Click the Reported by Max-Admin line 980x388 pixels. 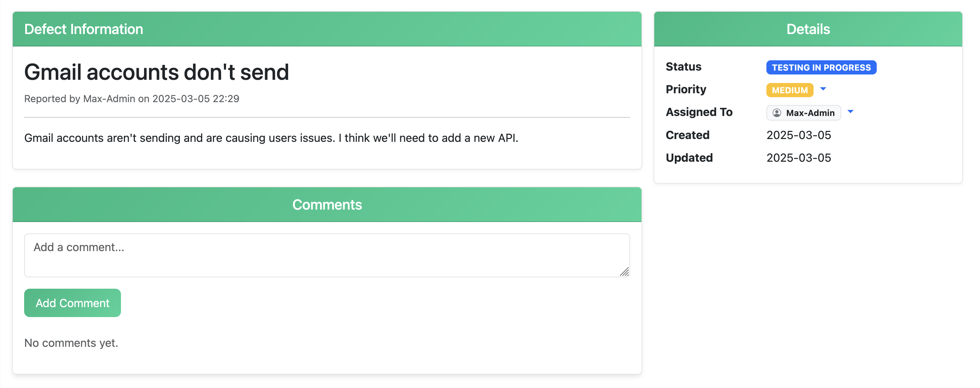(x=132, y=99)
